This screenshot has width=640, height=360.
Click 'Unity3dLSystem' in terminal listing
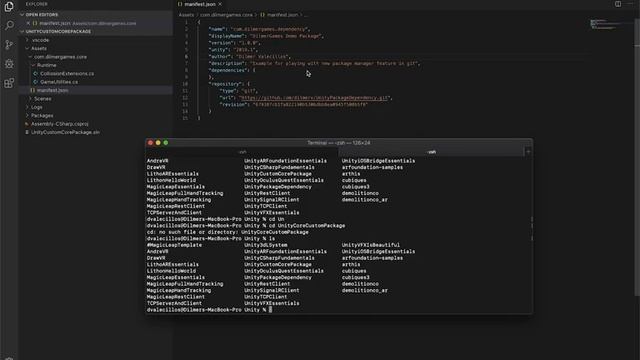click(x=265, y=245)
